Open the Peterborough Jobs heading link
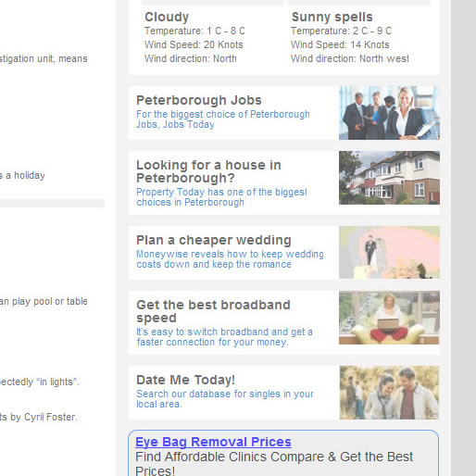The height and width of the screenshot is (476, 476). tap(199, 100)
